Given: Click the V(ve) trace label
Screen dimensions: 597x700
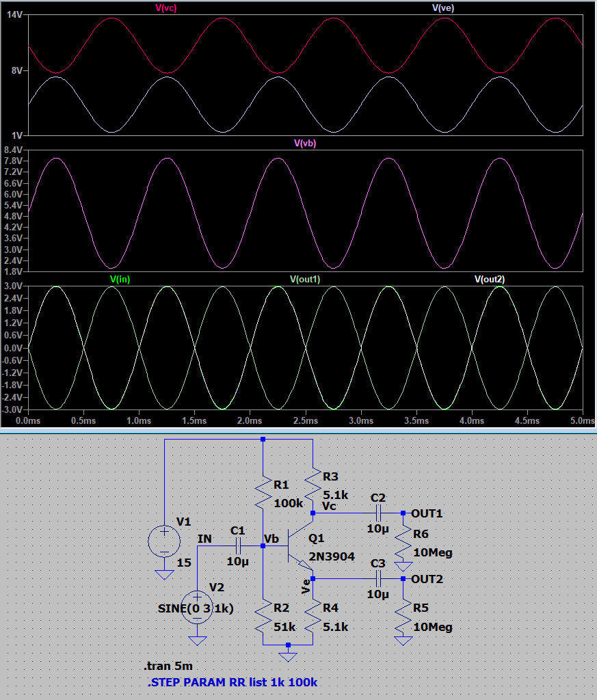Looking at the screenshot, I should (x=443, y=8).
